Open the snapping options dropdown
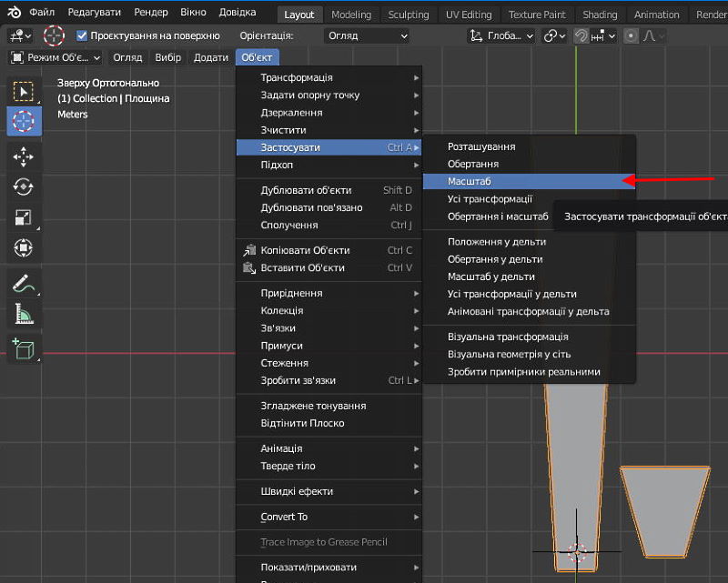The height and width of the screenshot is (583, 728). [603, 35]
